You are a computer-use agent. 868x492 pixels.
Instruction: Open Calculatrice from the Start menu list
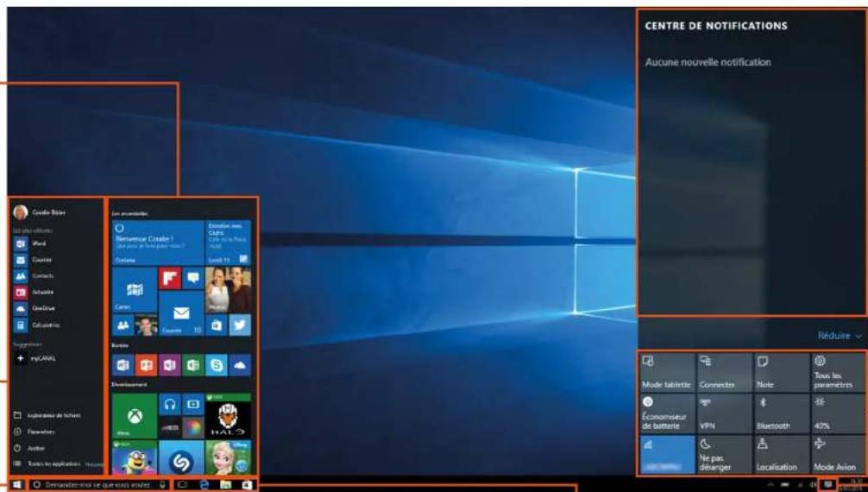[x=36, y=325]
